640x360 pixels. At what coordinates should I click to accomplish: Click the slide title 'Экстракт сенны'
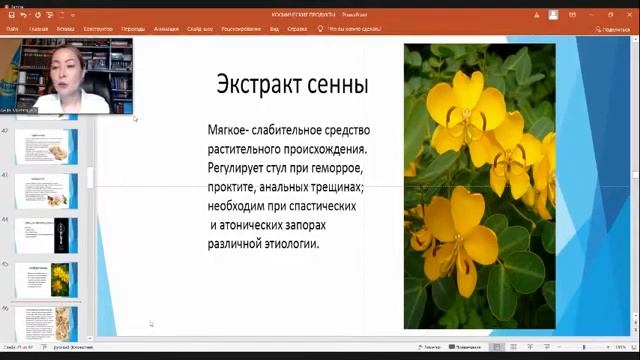(292, 84)
